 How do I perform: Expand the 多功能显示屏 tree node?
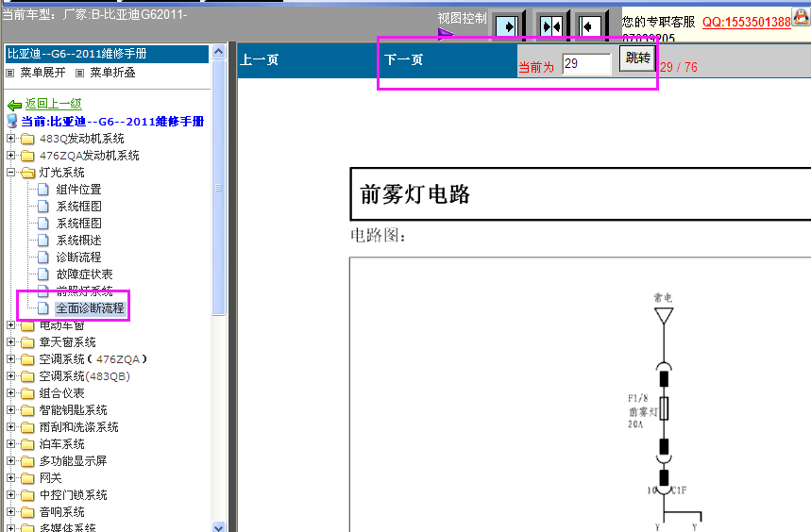[x=11, y=460]
